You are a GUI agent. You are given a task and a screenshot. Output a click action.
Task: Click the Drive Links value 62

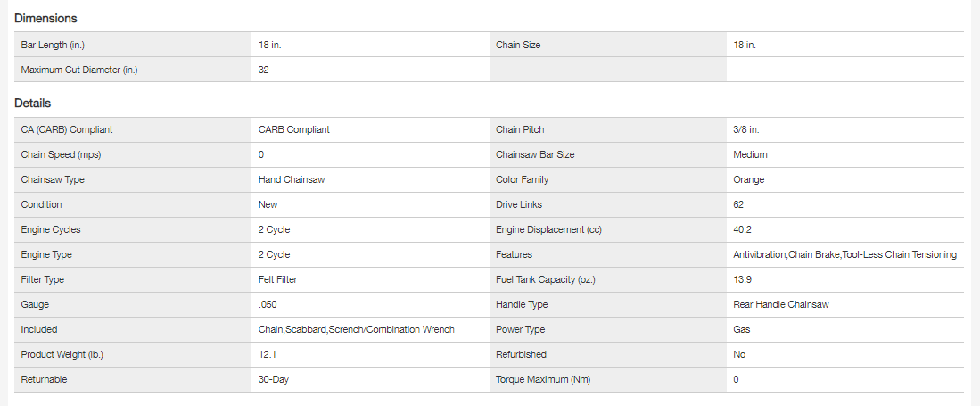click(738, 204)
